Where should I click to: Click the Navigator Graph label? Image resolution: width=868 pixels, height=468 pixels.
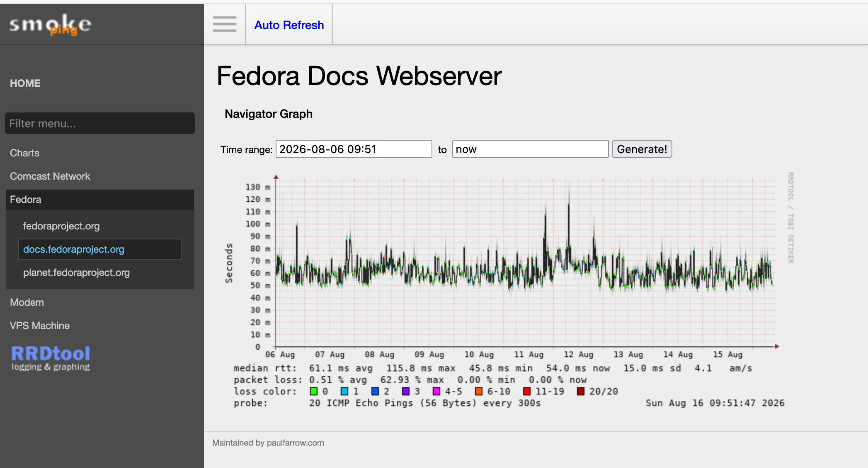click(269, 114)
